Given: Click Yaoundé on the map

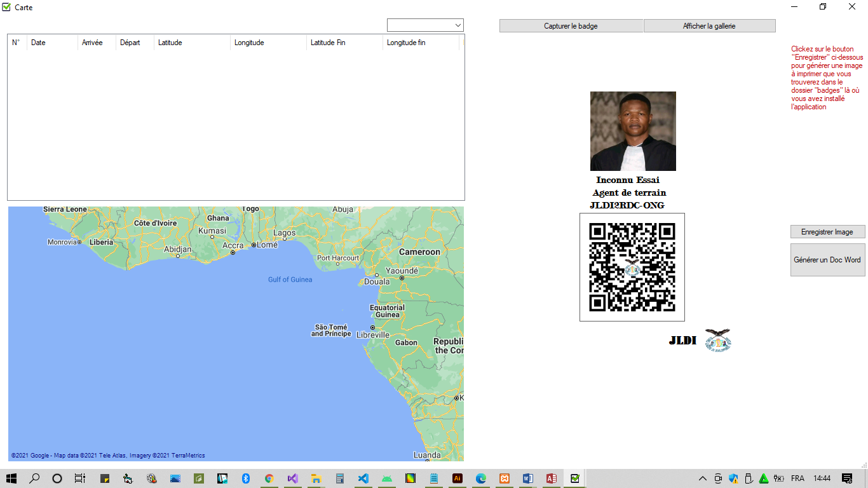Looking at the screenshot, I should pyautogui.click(x=402, y=271).
